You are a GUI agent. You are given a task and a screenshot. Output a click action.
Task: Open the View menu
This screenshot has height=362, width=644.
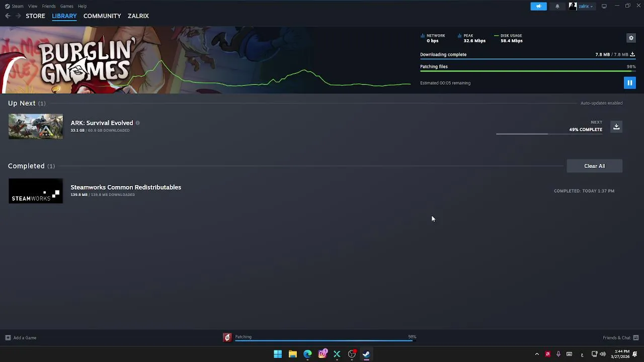[x=33, y=6]
